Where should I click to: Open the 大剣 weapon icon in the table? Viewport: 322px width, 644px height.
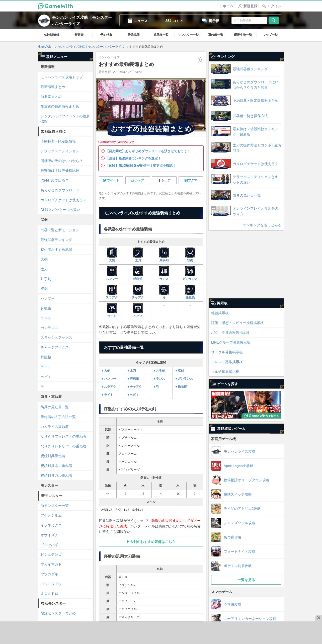click(x=112, y=252)
